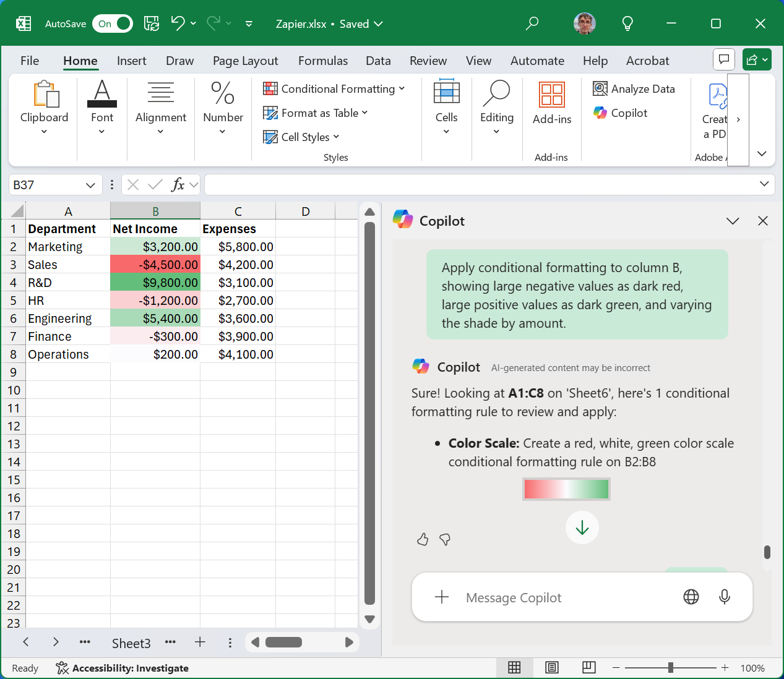The image size is (784, 679).
Task: Select cell with -$4,500.00
Action: click(x=155, y=265)
